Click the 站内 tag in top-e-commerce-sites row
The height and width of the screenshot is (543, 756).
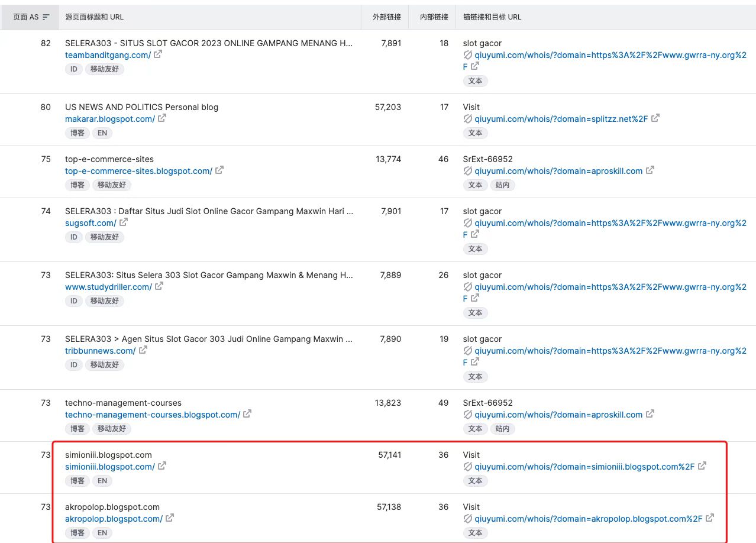click(x=503, y=185)
